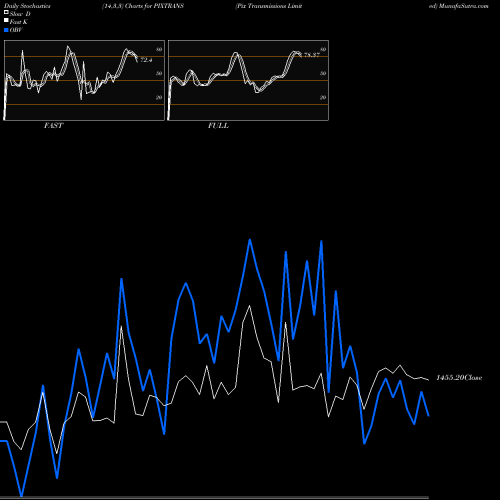Viewport: 500px width, 500px height.
Task: Select the 'Daily Stochastics' title text
Action: [27, 6]
